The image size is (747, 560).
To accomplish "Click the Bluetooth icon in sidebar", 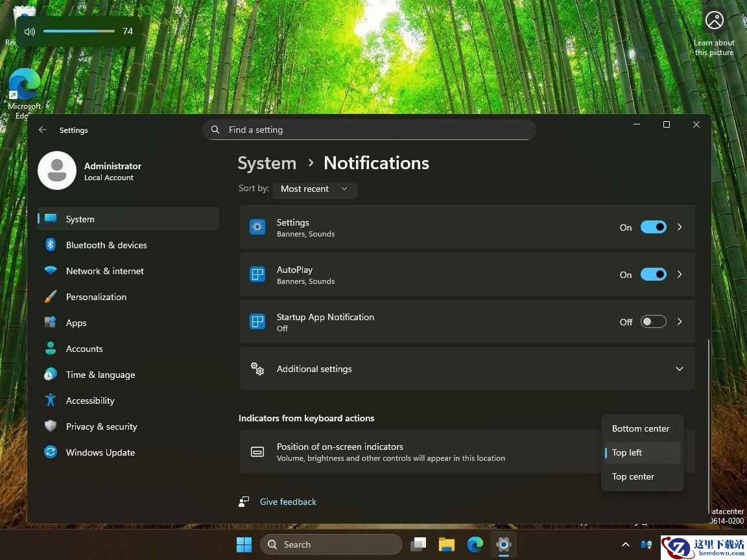I will (51, 245).
